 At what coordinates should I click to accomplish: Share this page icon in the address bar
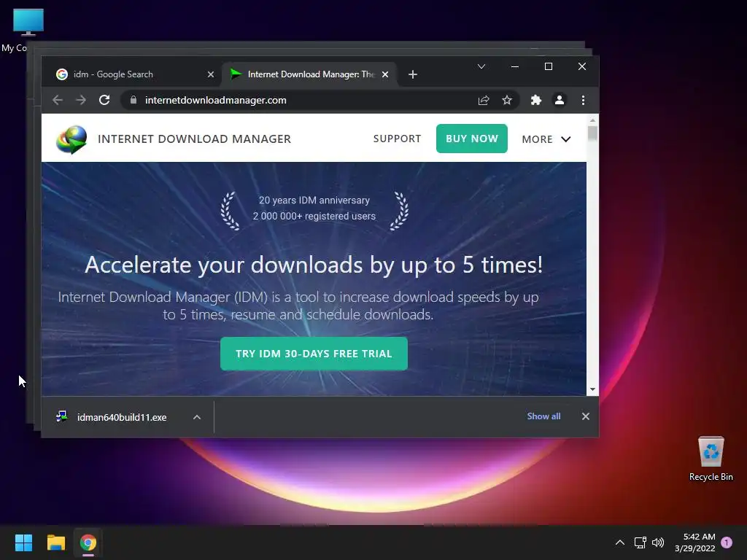(x=484, y=100)
